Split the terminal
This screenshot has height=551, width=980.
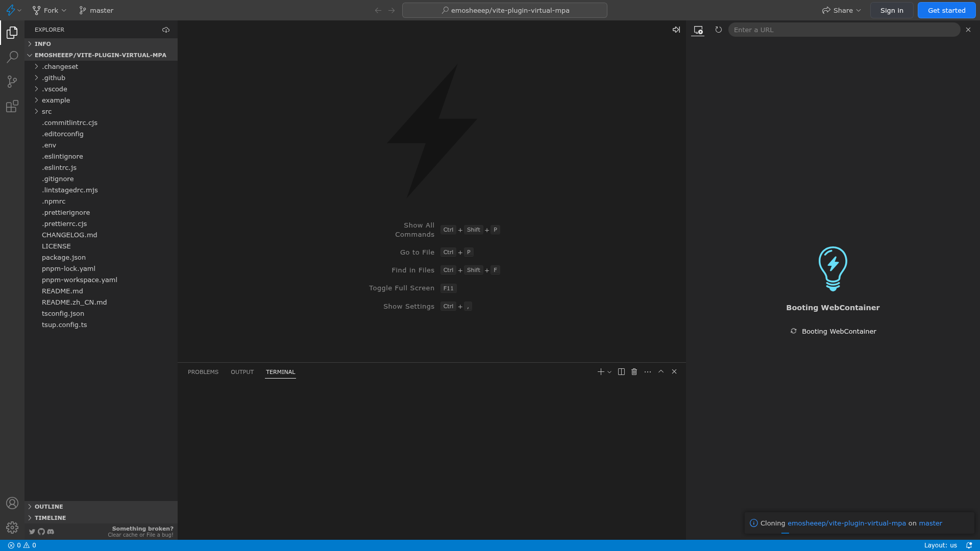[x=621, y=372]
